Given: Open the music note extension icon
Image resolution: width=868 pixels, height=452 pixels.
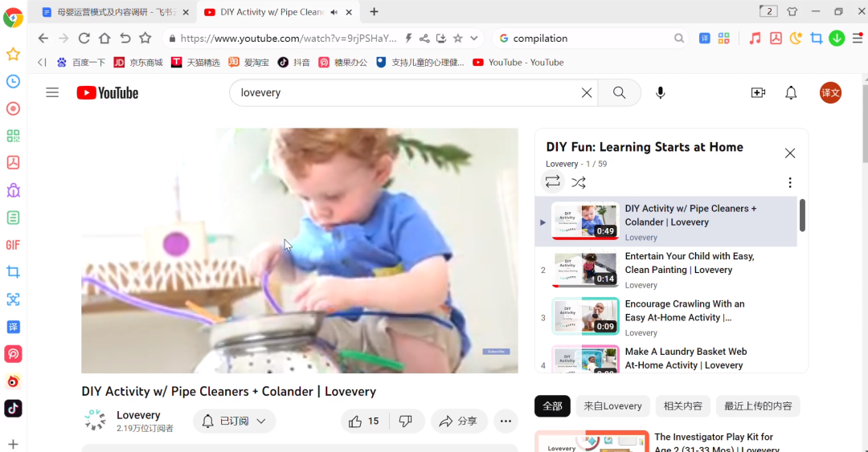Looking at the screenshot, I should coord(755,39).
